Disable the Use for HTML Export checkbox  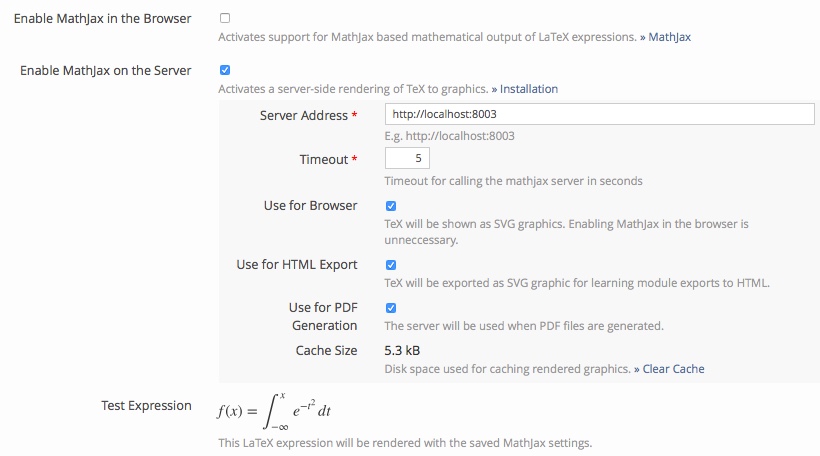coord(391,265)
